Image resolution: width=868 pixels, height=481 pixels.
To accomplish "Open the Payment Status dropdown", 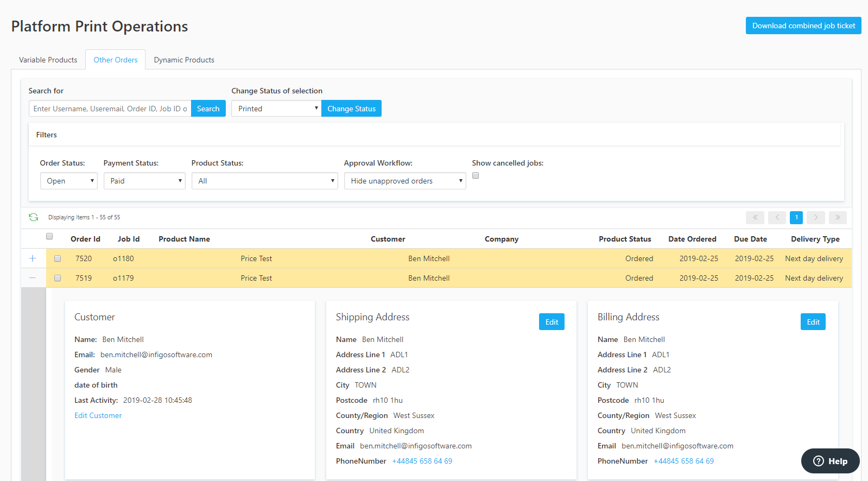I will 144,181.
